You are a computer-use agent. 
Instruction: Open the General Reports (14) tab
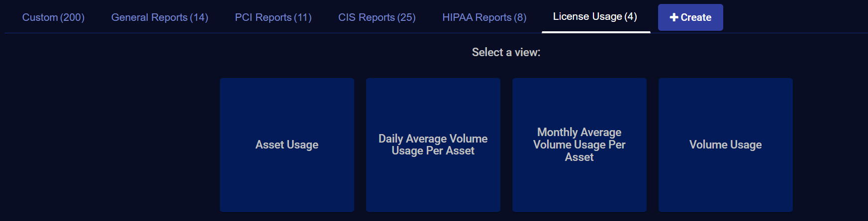(x=160, y=17)
